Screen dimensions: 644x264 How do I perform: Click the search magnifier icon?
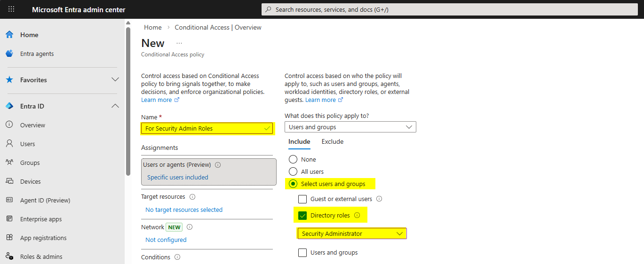click(x=269, y=9)
